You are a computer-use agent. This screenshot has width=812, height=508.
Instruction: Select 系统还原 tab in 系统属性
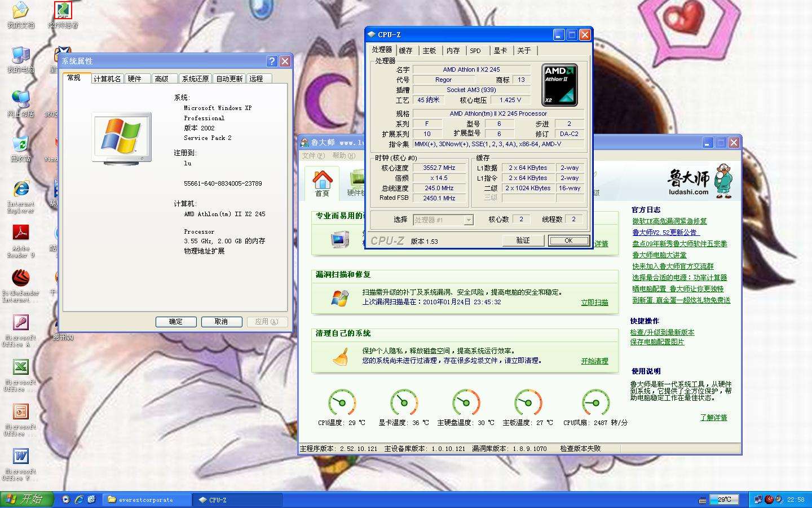(x=196, y=79)
